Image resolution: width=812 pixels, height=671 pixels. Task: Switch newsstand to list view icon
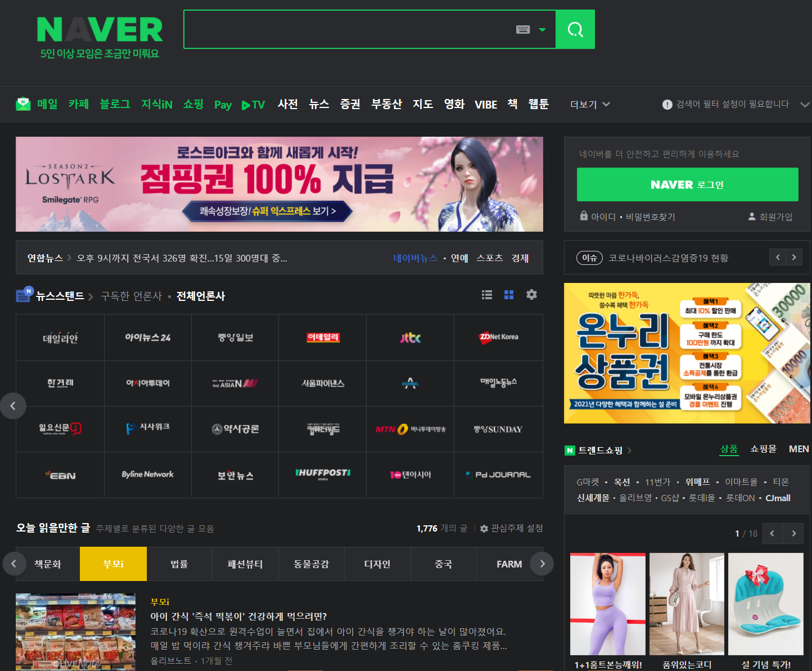tap(487, 294)
